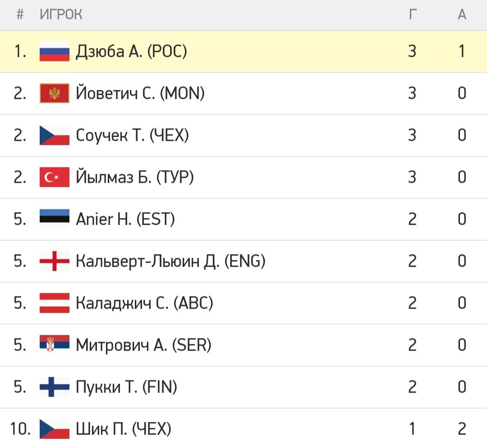The height and width of the screenshot is (448, 487).
Task: Click the ИГРОК column header
Action: coord(61,14)
